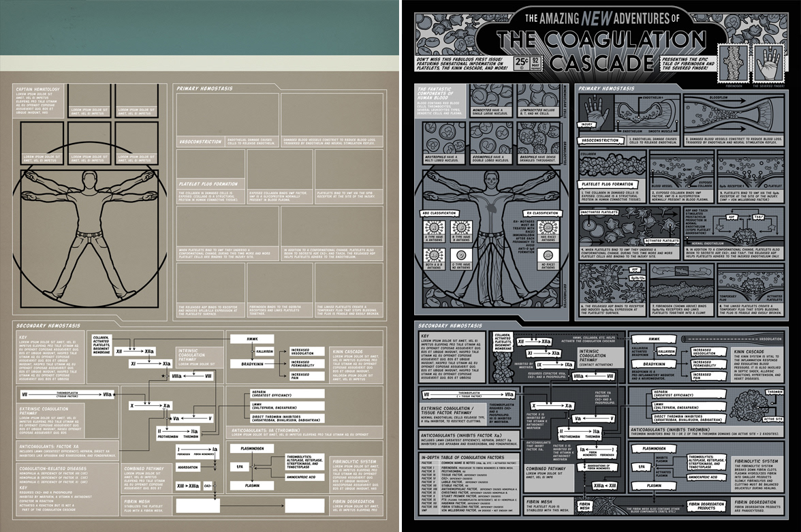Open the Lymphocytes blood cell panel
This screenshot has width=801, height=532.
pos(538,101)
